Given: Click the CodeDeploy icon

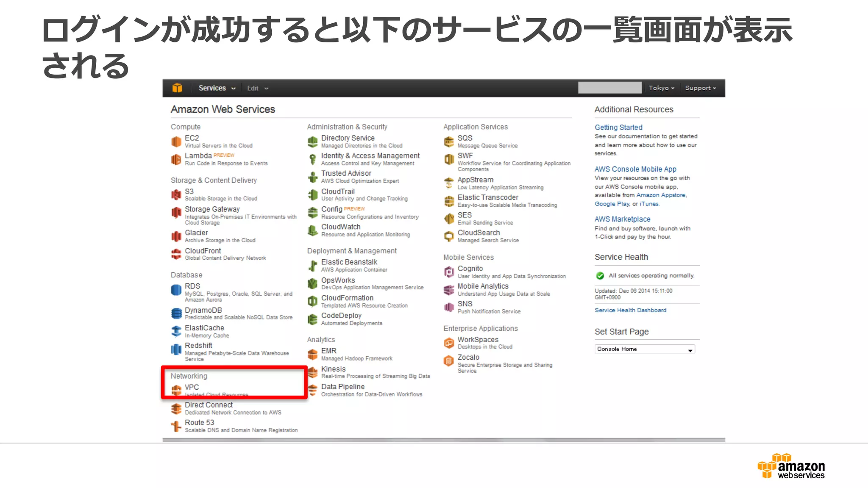Looking at the screenshot, I should click(x=313, y=319).
